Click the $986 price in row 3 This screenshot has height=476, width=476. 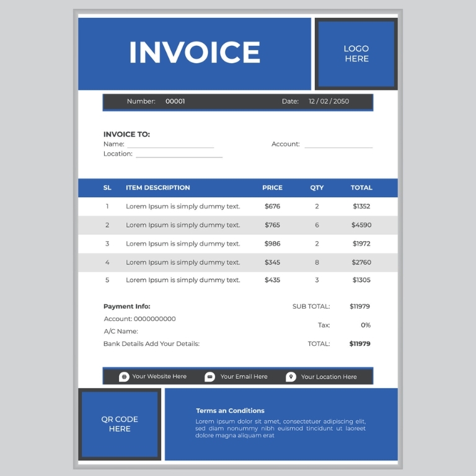coord(272,244)
